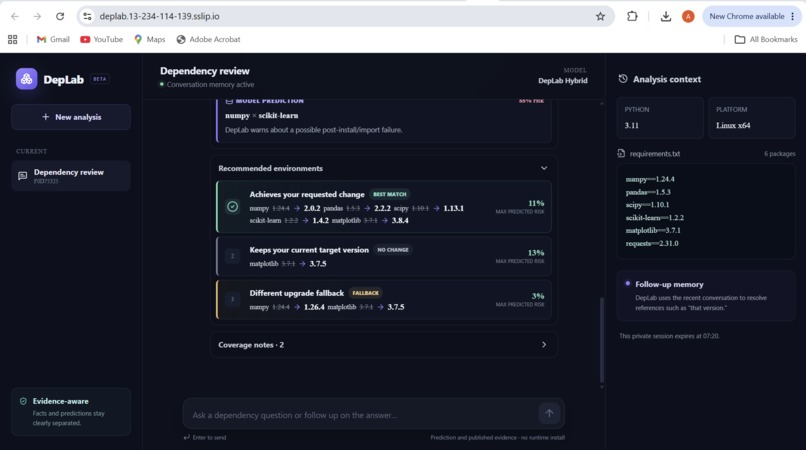Click the scikit-learn==1.2.2 requirement line
806x450 pixels.
point(654,218)
